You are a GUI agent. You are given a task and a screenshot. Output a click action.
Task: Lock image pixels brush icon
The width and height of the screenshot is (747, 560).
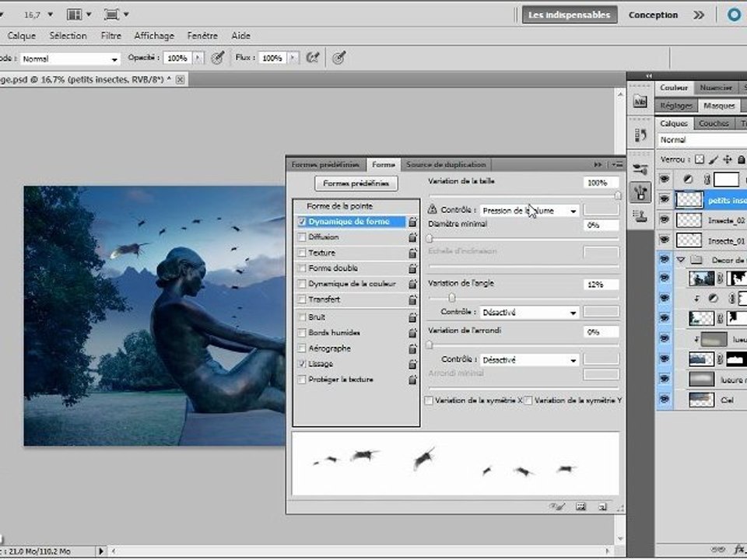(x=714, y=159)
